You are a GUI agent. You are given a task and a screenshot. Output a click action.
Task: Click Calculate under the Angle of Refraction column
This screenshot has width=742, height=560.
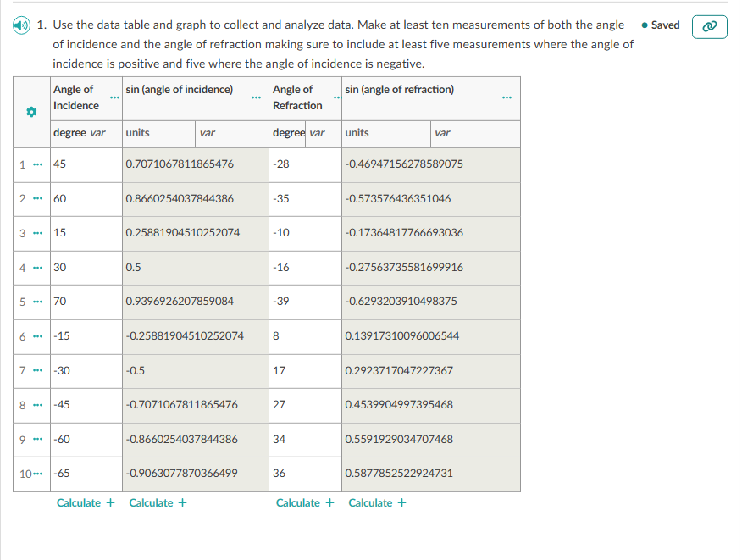point(305,502)
